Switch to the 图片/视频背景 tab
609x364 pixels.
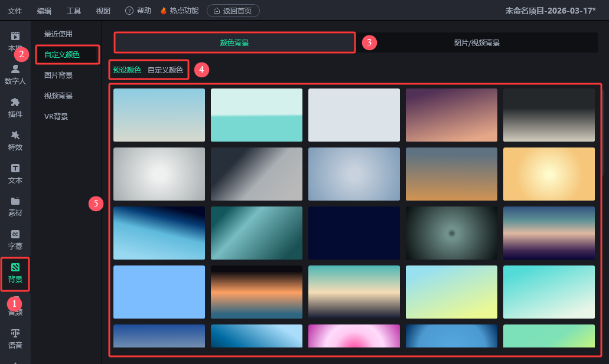(x=477, y=42)
